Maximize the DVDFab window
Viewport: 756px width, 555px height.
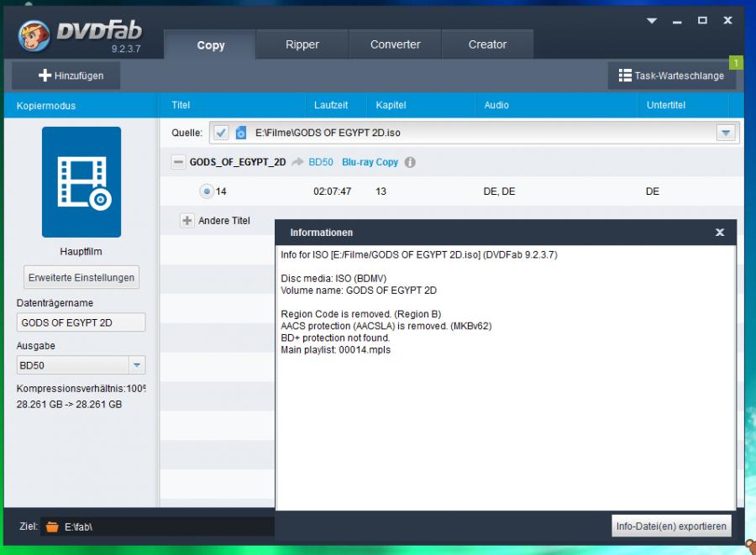[702, 20]
